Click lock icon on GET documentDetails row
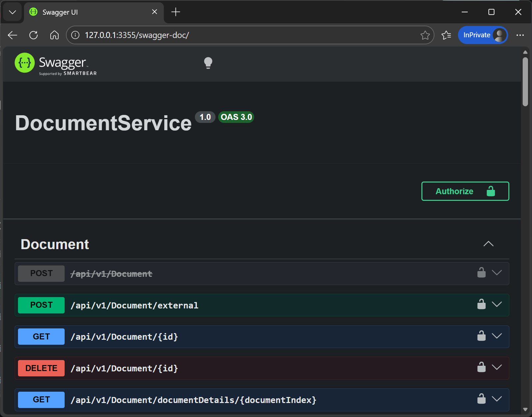This screenshot has width=532, height=417. click(481, 399)
